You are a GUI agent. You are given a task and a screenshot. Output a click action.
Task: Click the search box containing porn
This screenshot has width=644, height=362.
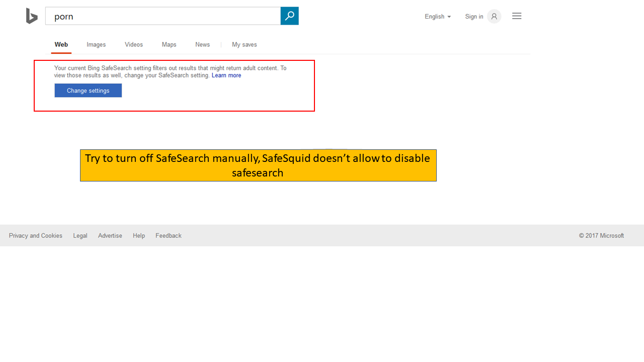[163, 16]
